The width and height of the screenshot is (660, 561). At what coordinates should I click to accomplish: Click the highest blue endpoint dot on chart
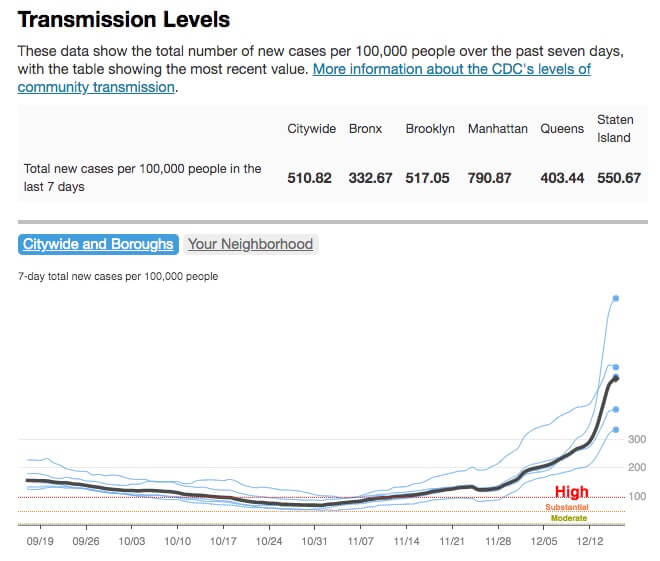pyautogui.click(x=615, y=298)
